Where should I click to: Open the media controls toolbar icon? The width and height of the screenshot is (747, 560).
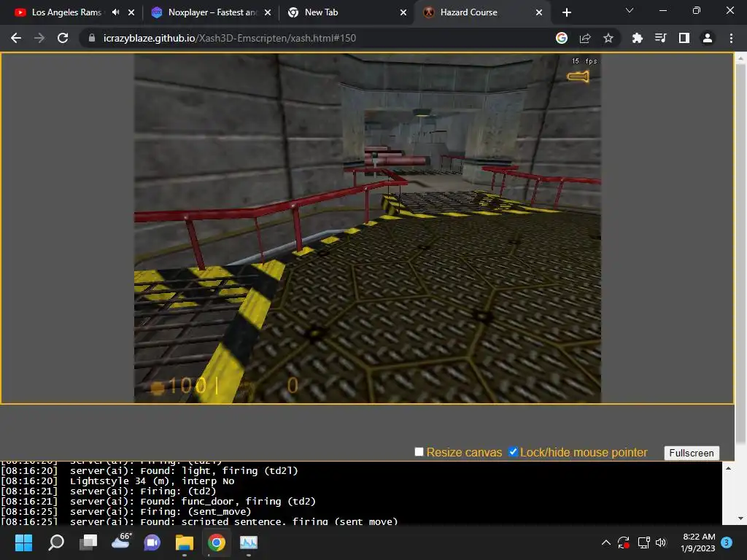(661, 38)
